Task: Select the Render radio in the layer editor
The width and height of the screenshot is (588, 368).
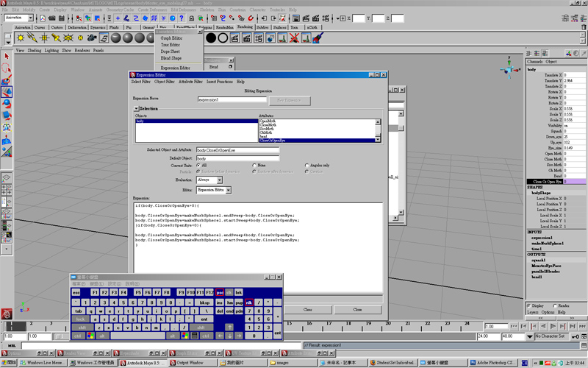Action: click(555, 305)
